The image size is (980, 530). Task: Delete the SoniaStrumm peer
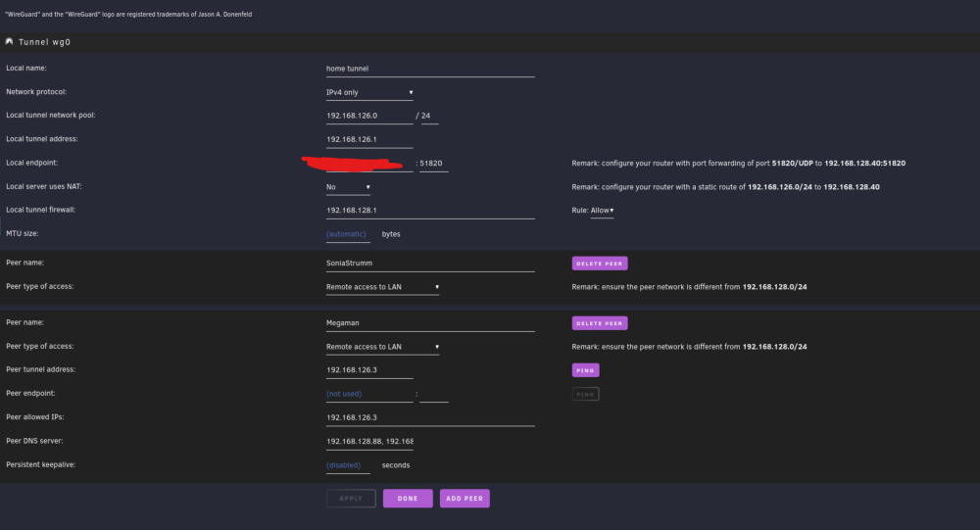(x=600, y=264)
